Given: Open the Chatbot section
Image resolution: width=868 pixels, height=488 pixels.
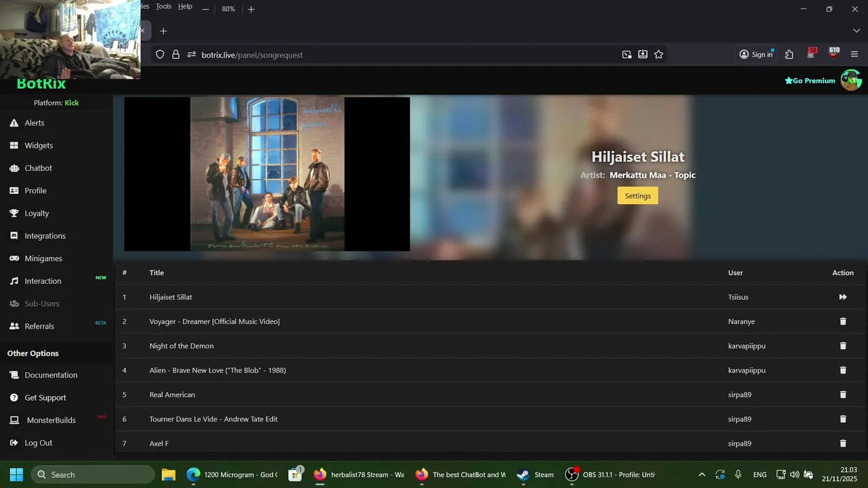Looking at the screenshot, I should [x=38, y=168].
